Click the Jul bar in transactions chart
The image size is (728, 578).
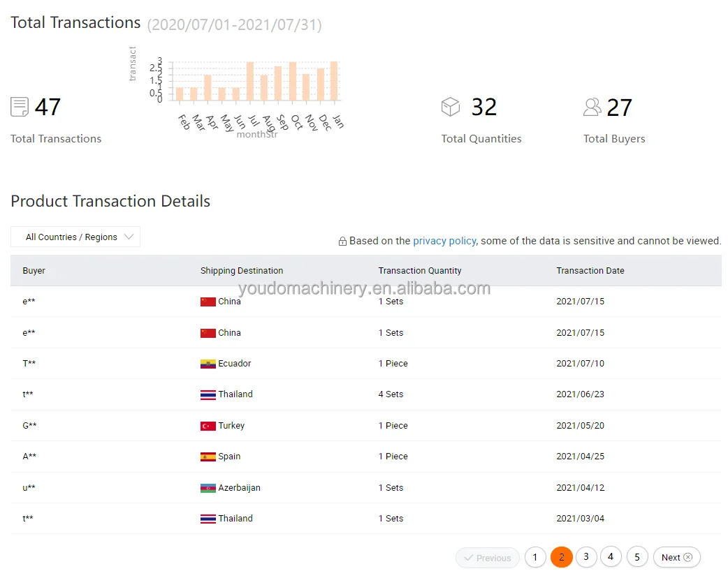250,81
